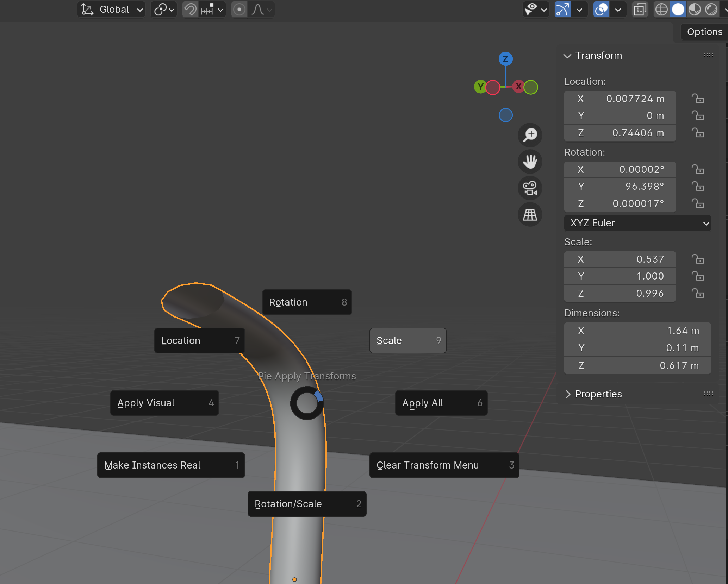The height and width of the screenshot is (584, 728).
Task: Open the pivot point dropdown
Action: [x=164, y=10]
